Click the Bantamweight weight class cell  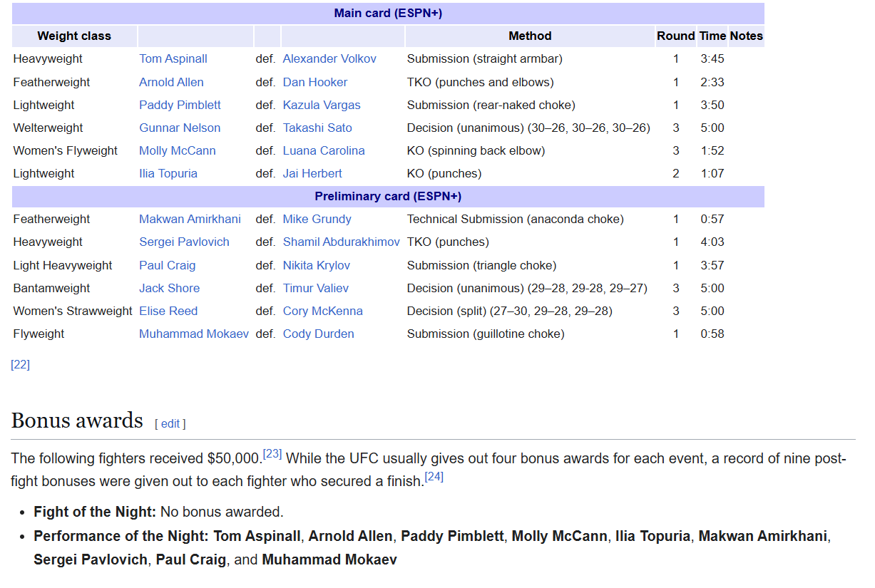51,288
